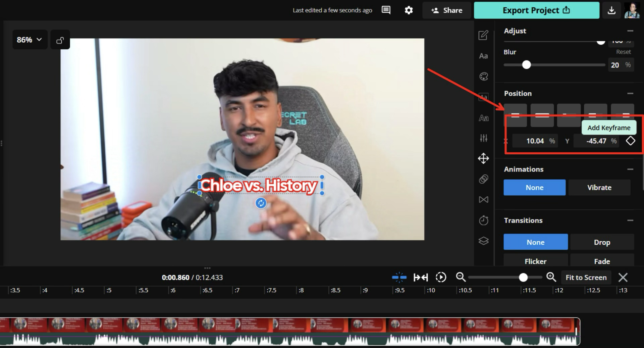Open the stopwatch timing sidebar tab
Screen dimensions: 644x348
pos(483,220)
